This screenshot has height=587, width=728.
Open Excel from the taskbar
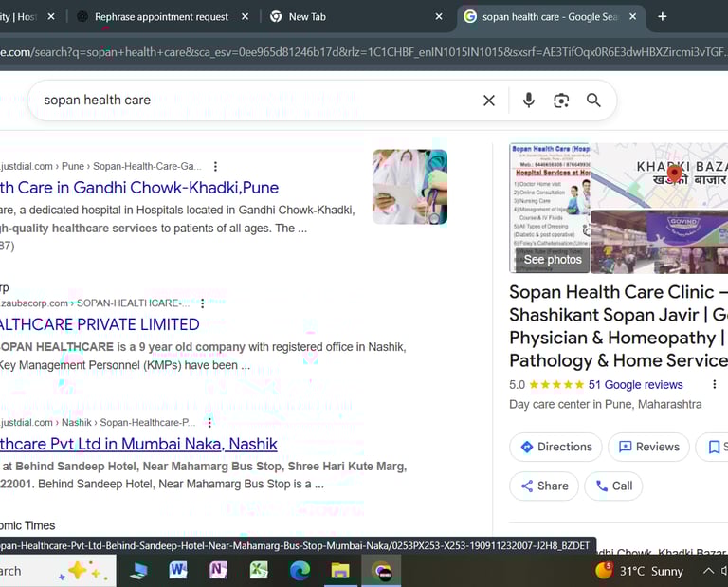click(x=259, y=570)
